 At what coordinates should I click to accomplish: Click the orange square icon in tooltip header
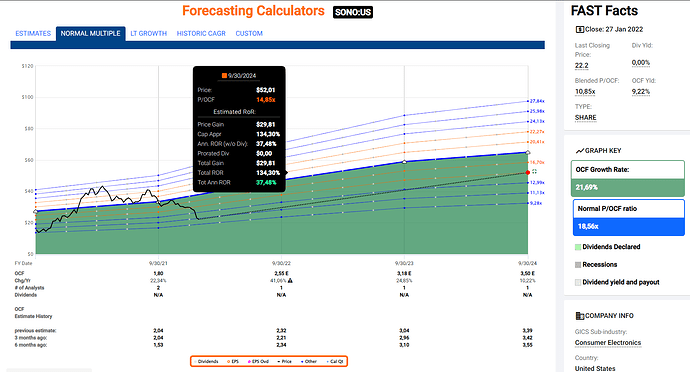(x=224, y=76)
